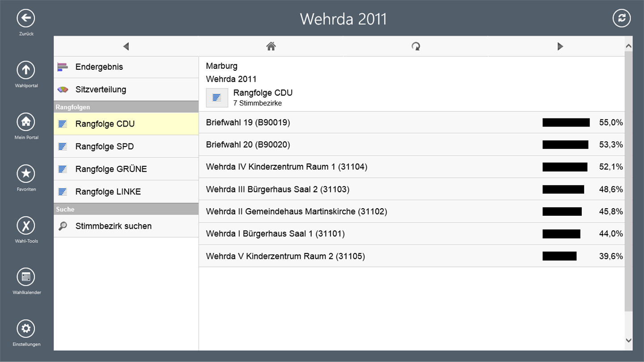Open Einstellungen gear icon
644x362 pixels.
pos(26,329)
